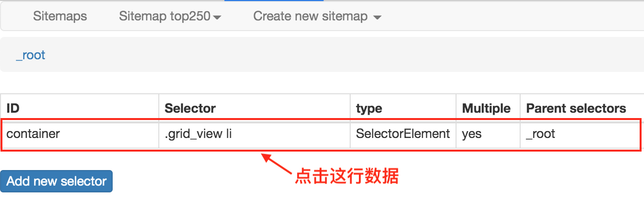Click the red arrow pointing at the row
644x206 pixels.
pos(277,163)
